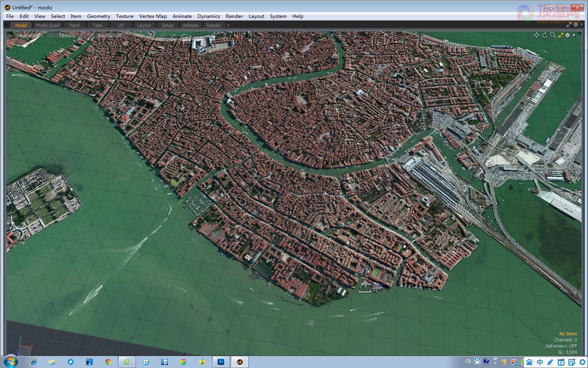Switch to the Model tab

point(21,25)
